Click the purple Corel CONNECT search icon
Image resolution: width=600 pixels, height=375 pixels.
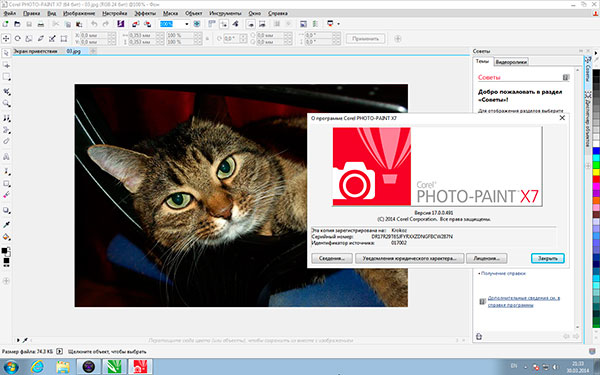pyautogui.click(x=121, y=24)
